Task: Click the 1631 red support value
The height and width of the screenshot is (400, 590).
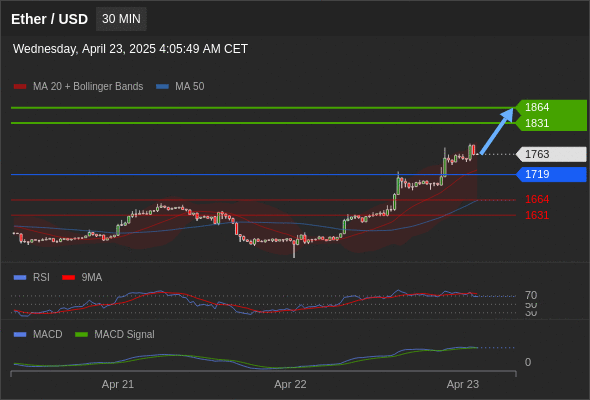Action: (x=537, y=215)
